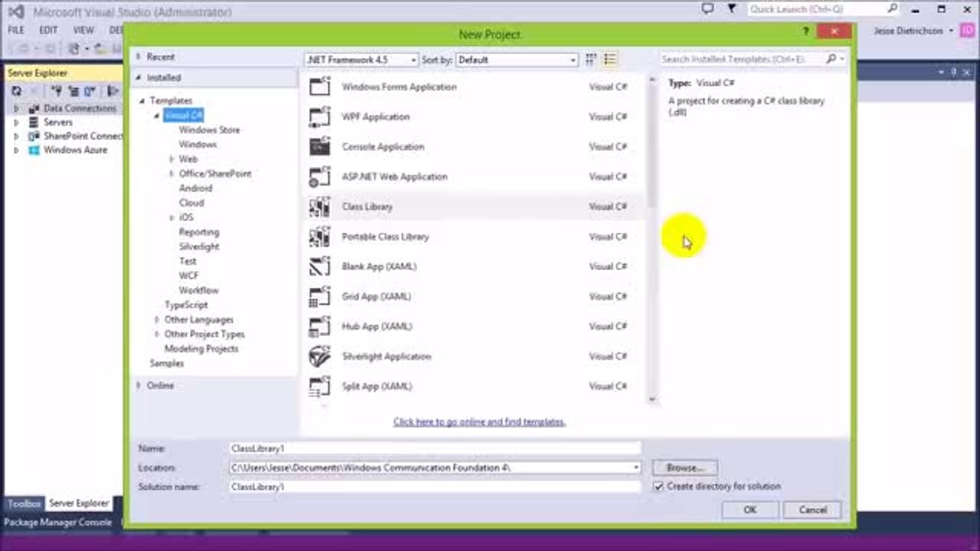
Task: Collapse the Templates tree node
Action: (142, 101)
